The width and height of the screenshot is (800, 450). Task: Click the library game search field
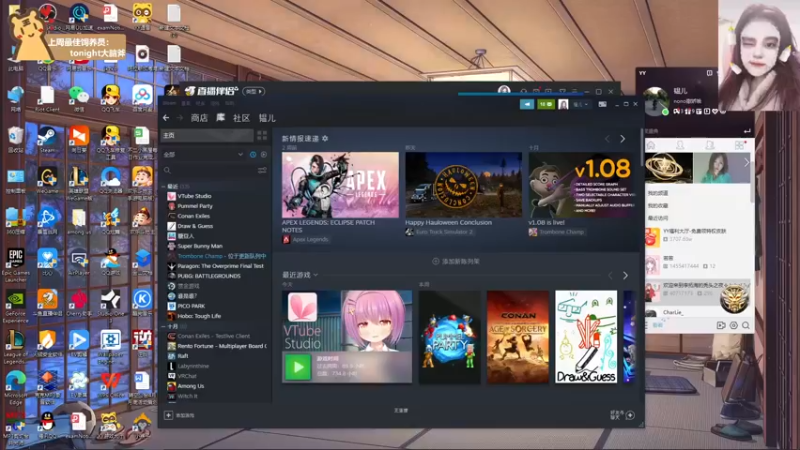[x=209, y=170]
